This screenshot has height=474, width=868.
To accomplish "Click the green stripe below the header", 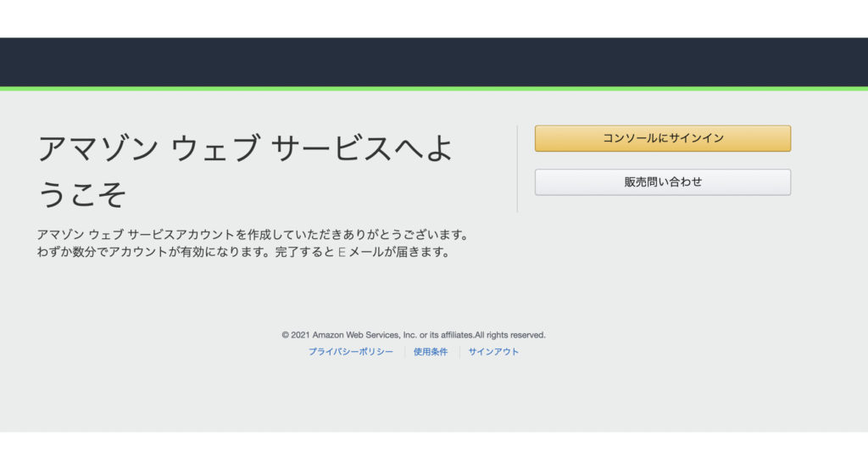I will click(434, 88).
